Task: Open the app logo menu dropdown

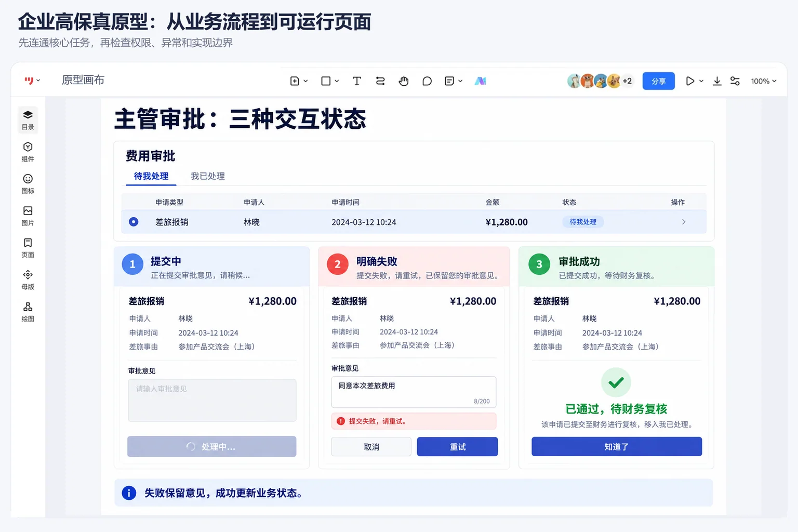Action: 32,81
